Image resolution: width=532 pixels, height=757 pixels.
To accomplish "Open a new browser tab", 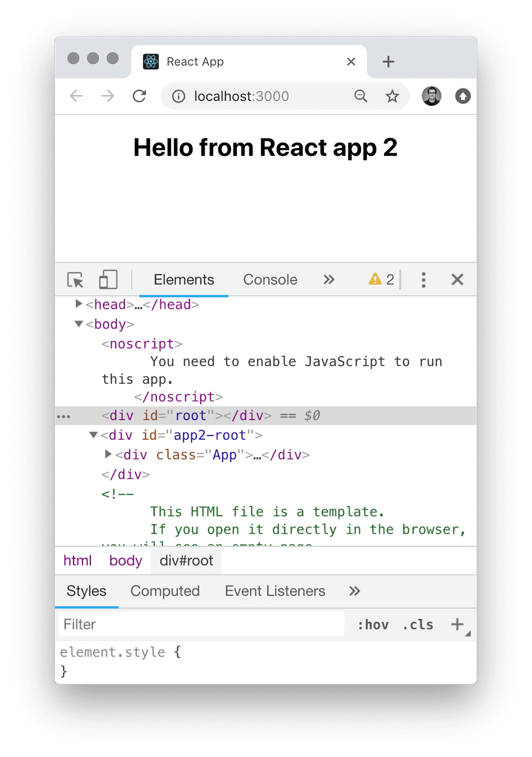I will click(388, 62).
